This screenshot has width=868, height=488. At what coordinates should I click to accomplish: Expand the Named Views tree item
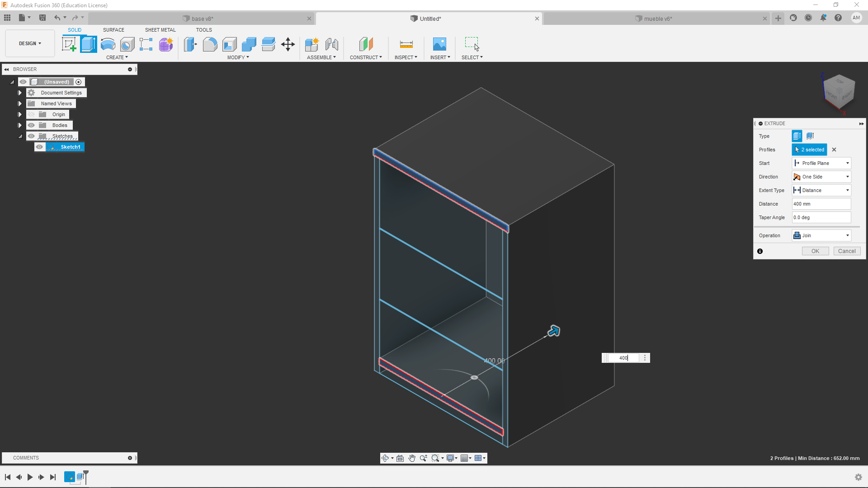(20, 103)
